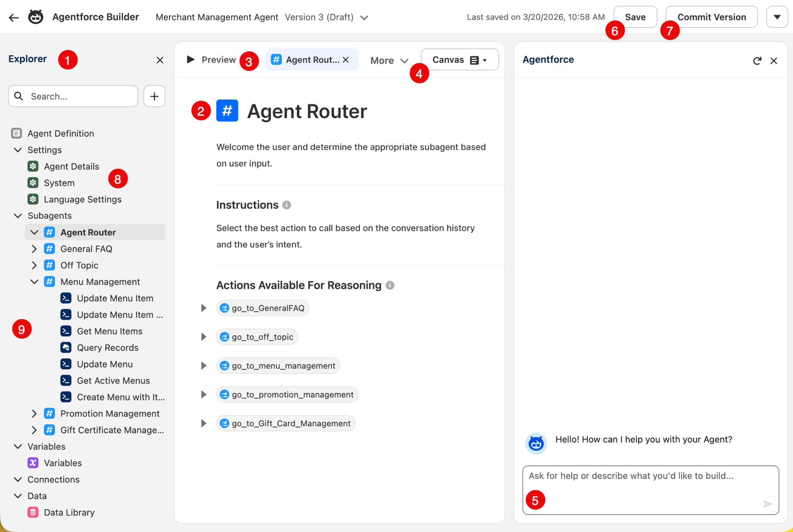Viewport: 793px width, 532px height.
Task: Click the Explorer search field
Action: (73, 96)
